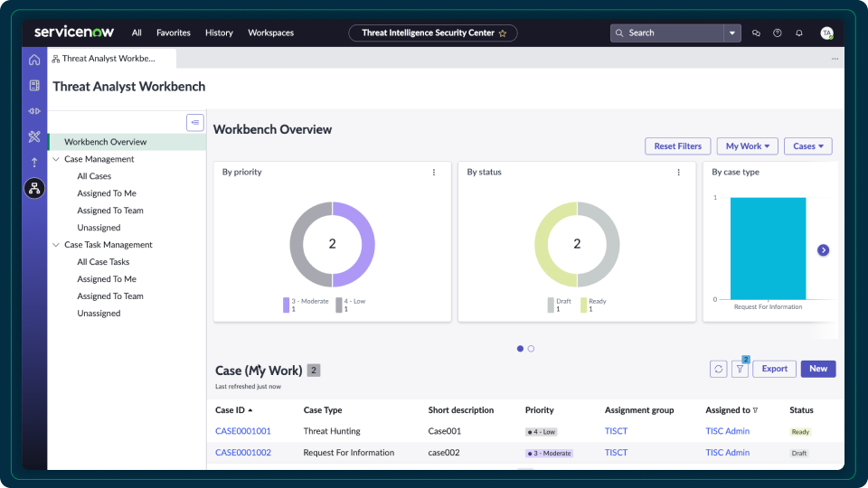The image size is (868, 488).
Task: Favorite Threat Intelligence Security Center star
Action: click(503, 33)
